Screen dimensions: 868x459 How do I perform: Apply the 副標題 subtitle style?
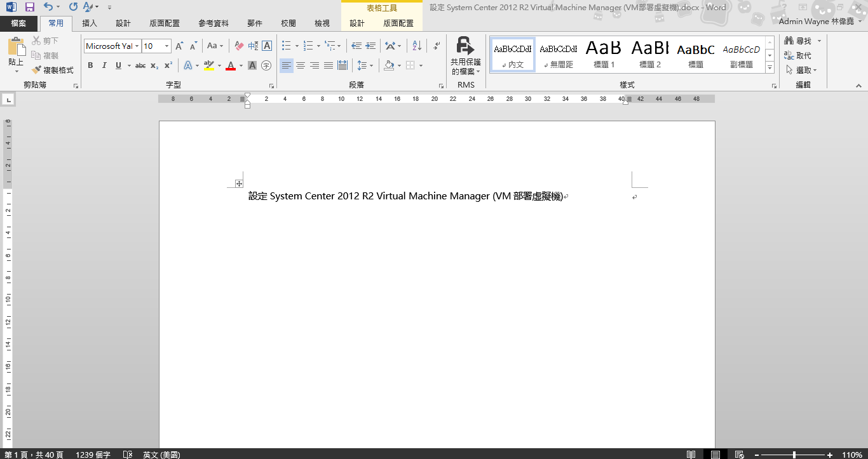741,54
